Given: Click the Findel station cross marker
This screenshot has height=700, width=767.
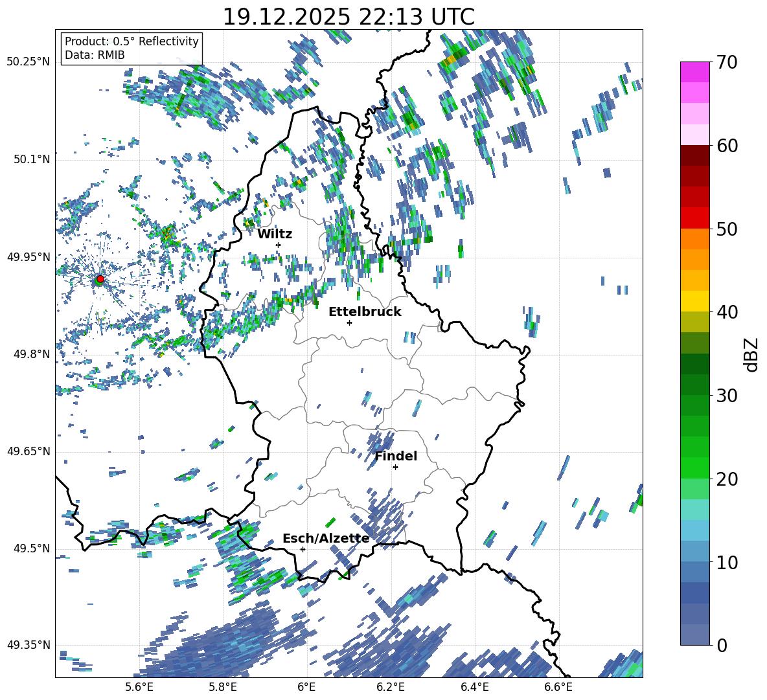Looking at the screenshot, I should coord(395,468).
